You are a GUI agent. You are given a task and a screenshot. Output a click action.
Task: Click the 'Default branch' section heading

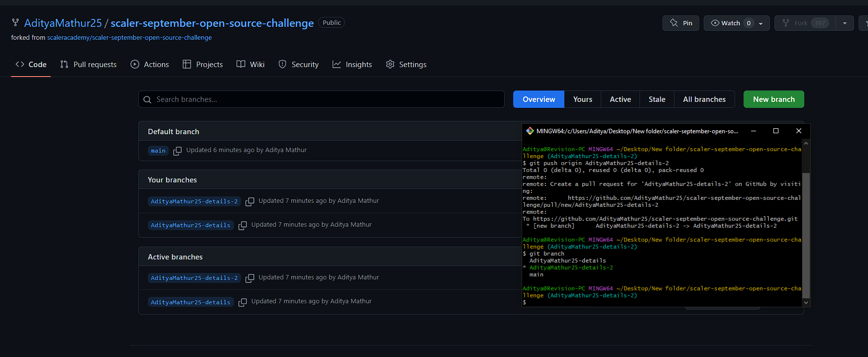[x=173, y=131]
